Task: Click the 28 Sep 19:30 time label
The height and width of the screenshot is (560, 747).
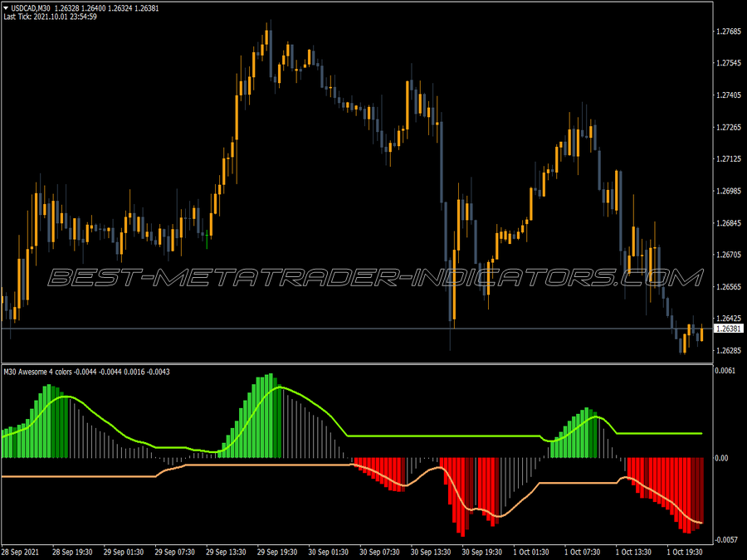Action: click(x=72, y=552)
